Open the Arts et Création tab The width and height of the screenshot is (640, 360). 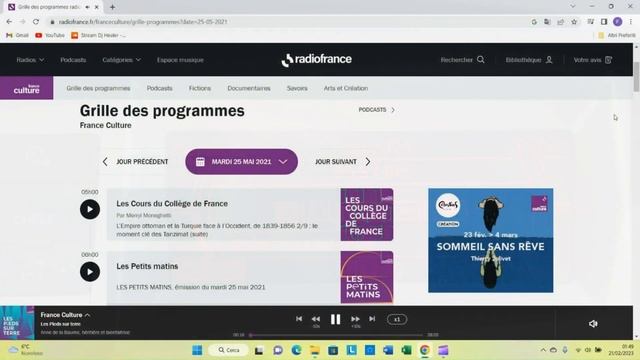point(346,88)
